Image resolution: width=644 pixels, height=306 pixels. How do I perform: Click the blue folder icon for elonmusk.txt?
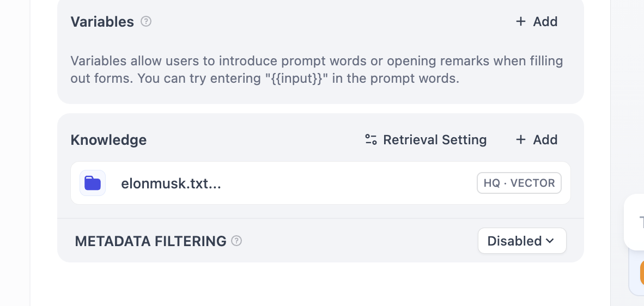tap(93, 183)
